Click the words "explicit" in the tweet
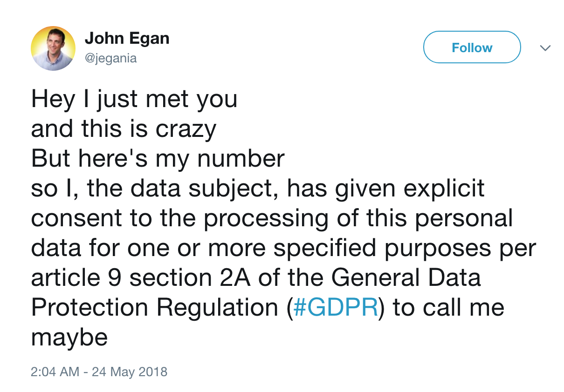Screen dimensions: 564x392 pyautogui.click(x=444, y=189)
